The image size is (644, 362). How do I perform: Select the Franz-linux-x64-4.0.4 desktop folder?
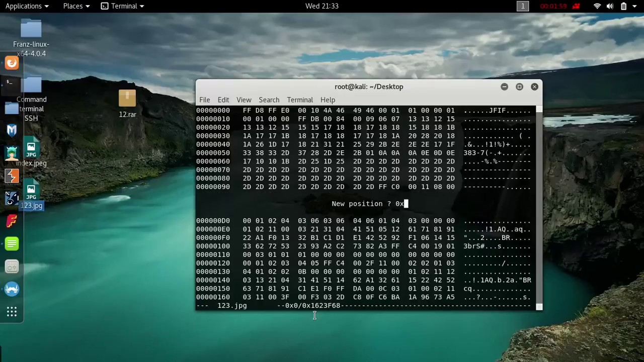(x=31, y=38)
